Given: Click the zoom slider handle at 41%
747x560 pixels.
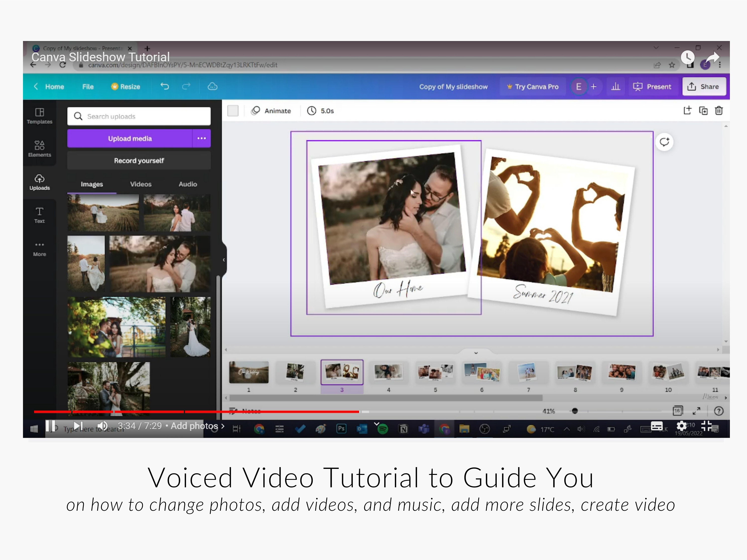Looking at the screenshot, I should pos(574,411).
